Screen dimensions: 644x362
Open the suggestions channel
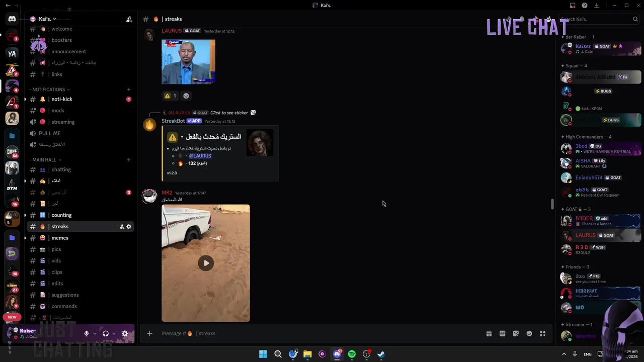[80, 295]
